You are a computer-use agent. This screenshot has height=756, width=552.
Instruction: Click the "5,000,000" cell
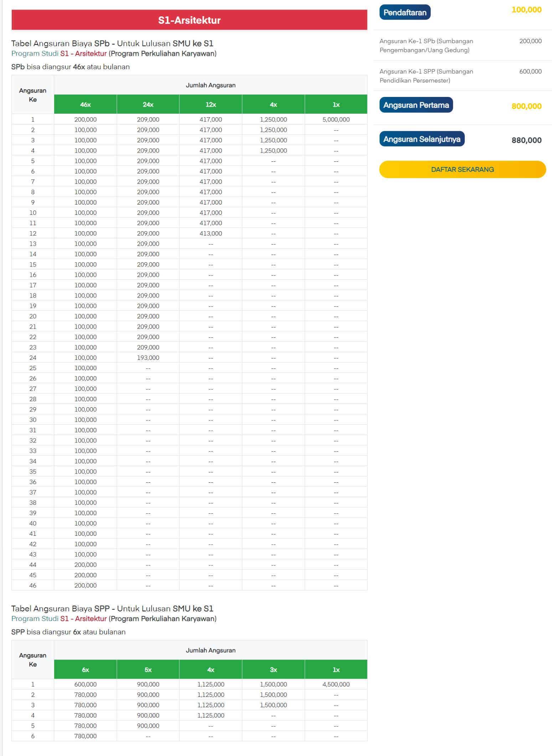pyautogui.click(x=336, y=119)
